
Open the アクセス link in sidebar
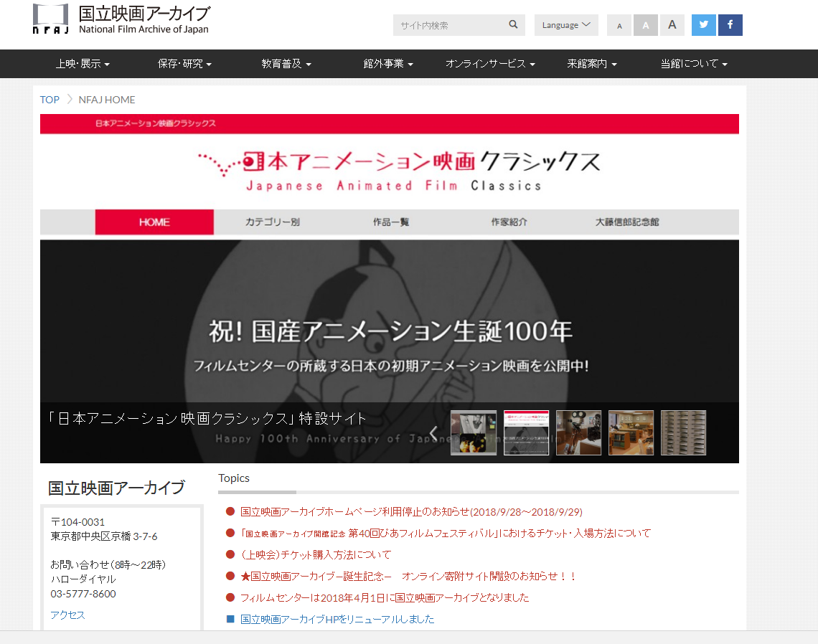pos(67,615)
